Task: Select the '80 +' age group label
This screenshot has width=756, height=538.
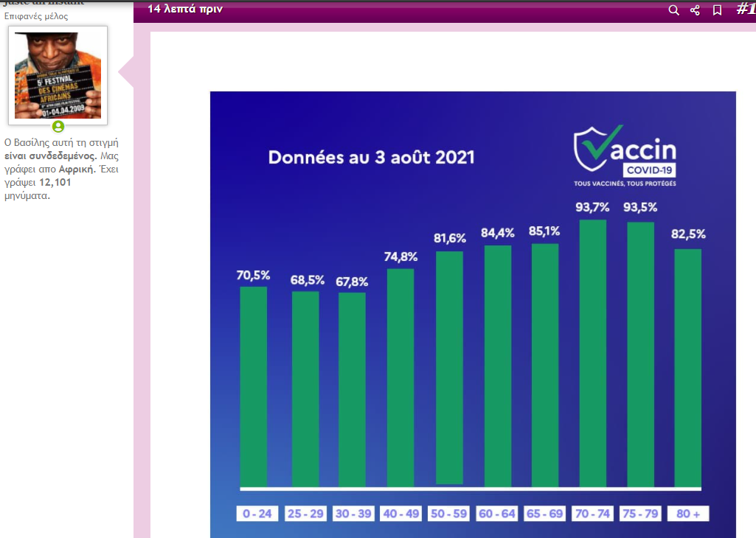Action: click(x=687, y=514)
